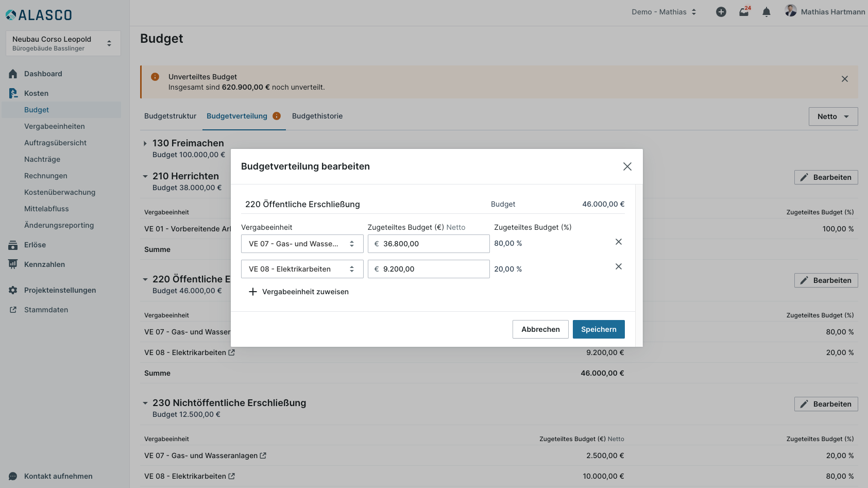Switch to the Budgethistorie tab
This screenshot has width=868, height=488.
click(x=317, y=116)
